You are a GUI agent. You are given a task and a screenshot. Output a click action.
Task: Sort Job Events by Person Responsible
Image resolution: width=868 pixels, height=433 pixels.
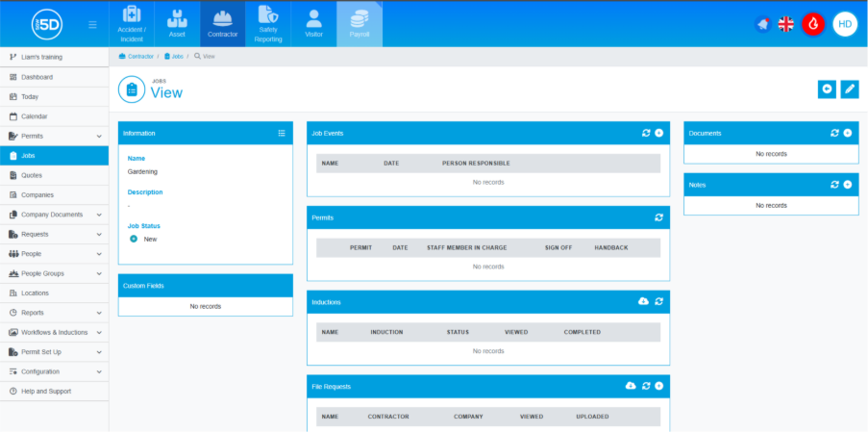tap(476, 164)
